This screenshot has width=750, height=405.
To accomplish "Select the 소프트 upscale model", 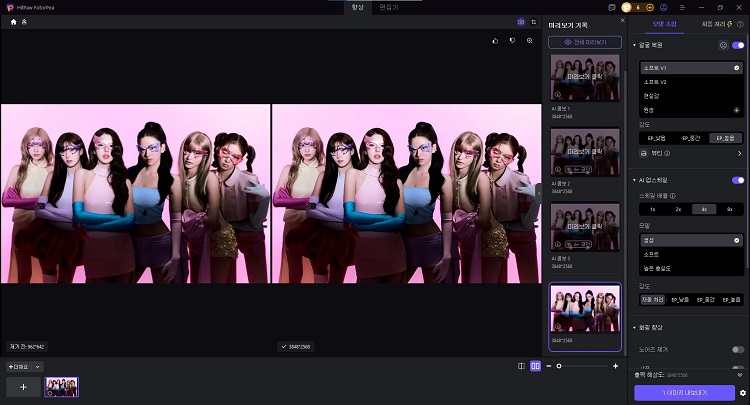I will tap(691, 254).
